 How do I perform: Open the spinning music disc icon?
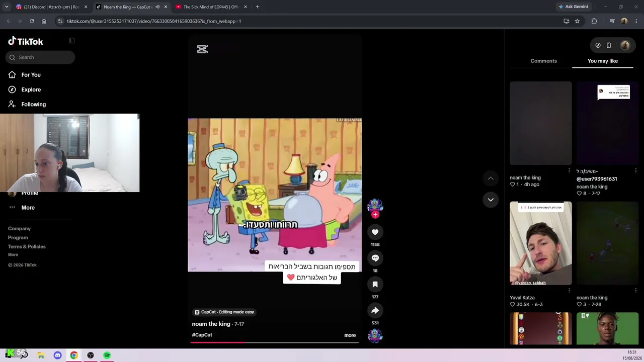[375, 335]
